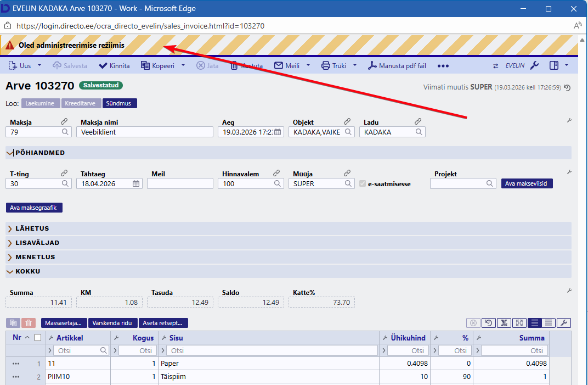Screen dimensions: 588x385
Task: Open the dropdown arrow next to Trüki
Action: (355, 65)
